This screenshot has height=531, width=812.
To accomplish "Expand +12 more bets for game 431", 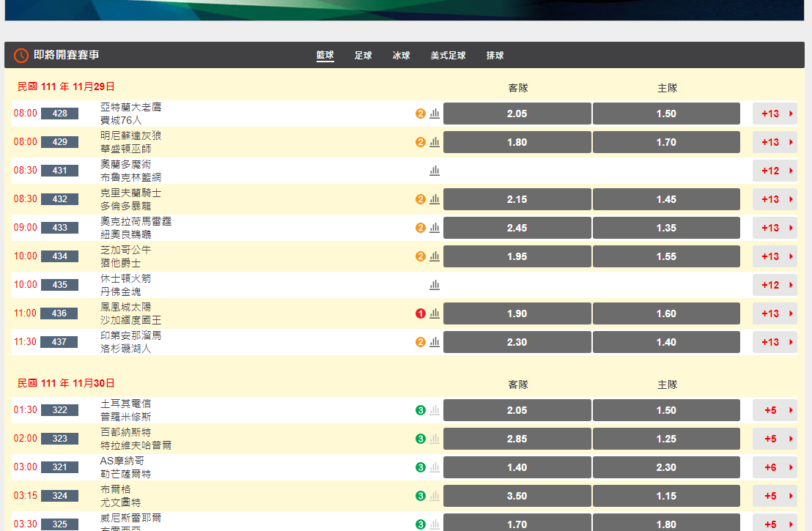I will coord(775,170).
